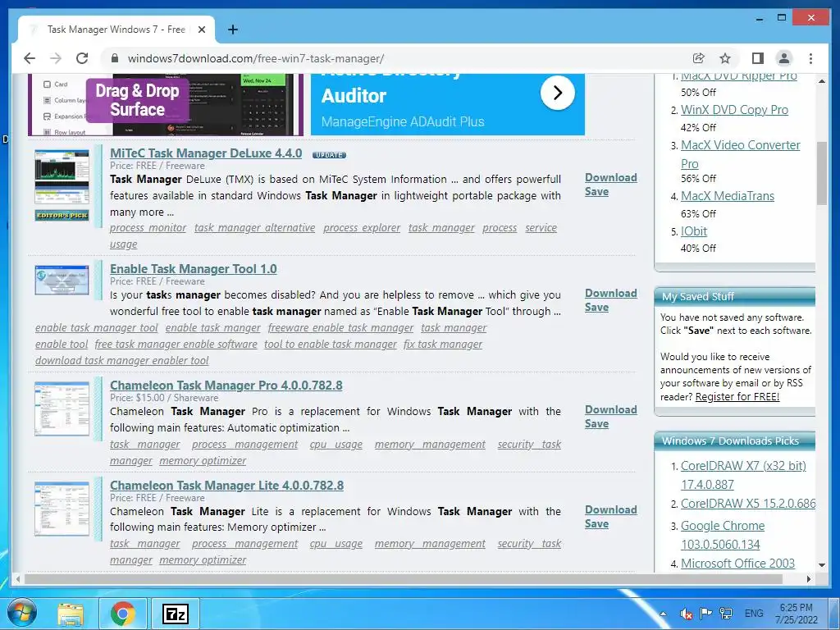Open a new tab with the plus button
Viewport: 840px width, 630px height.
coord(232,30)
